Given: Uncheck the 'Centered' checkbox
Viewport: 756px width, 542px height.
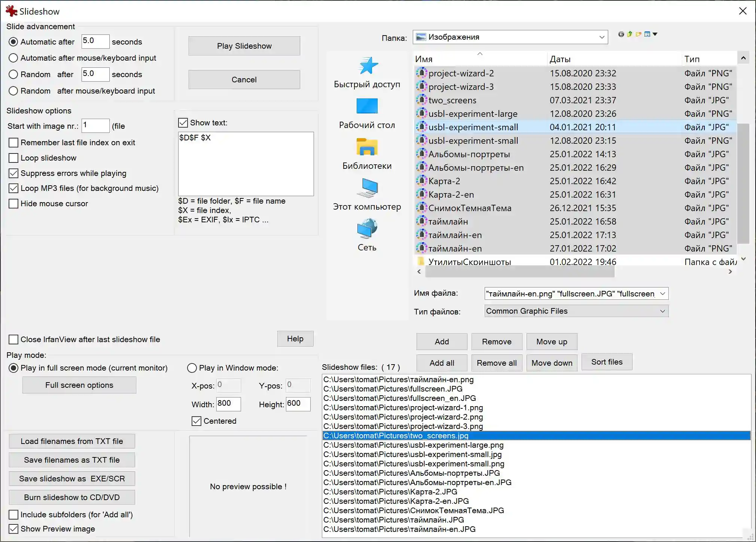Looking at the screenshot, I should pyautogui.click(x=196, y=421).
